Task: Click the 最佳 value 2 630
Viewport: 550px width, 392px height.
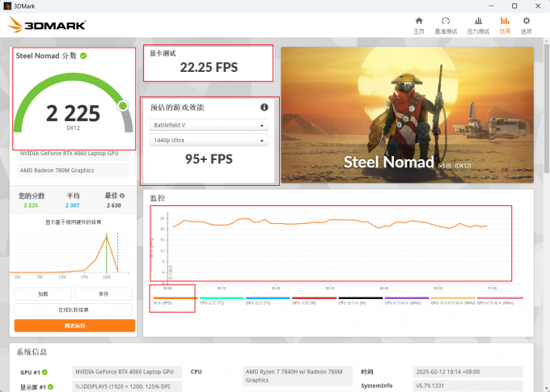Action: tap(114, 205)
